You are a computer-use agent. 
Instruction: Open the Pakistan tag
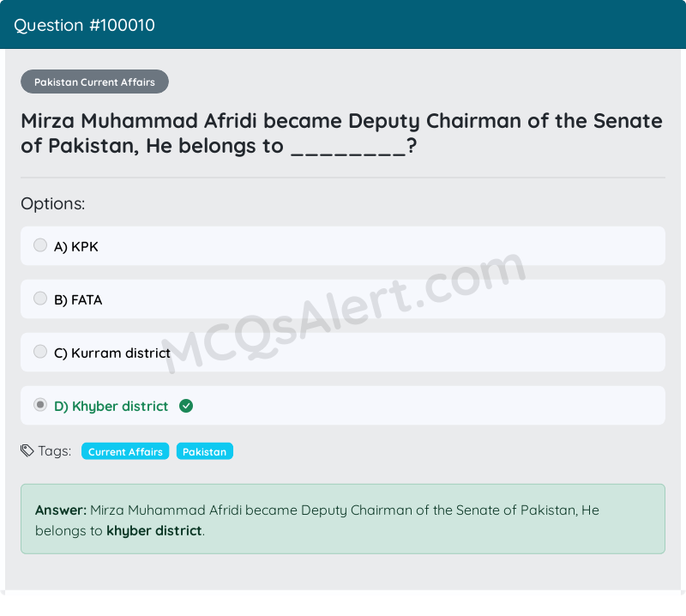204,451
